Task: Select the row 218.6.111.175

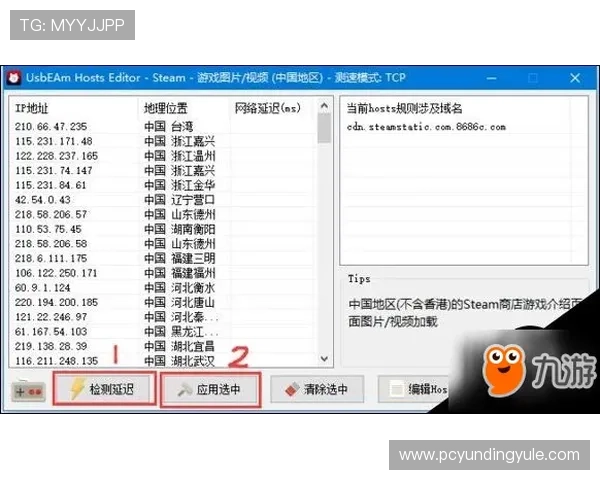Action: point(163,258)
